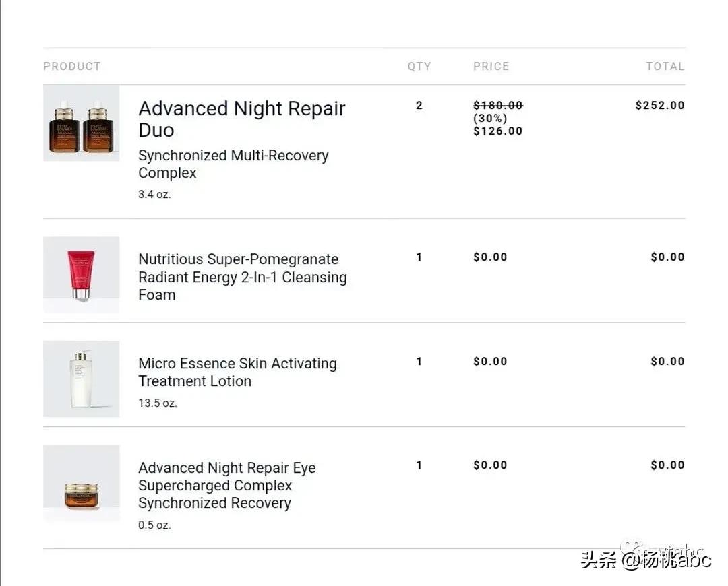Click the 30% discount label
The width and height of the screenshot is (728, 586).
tap(491, 119)
